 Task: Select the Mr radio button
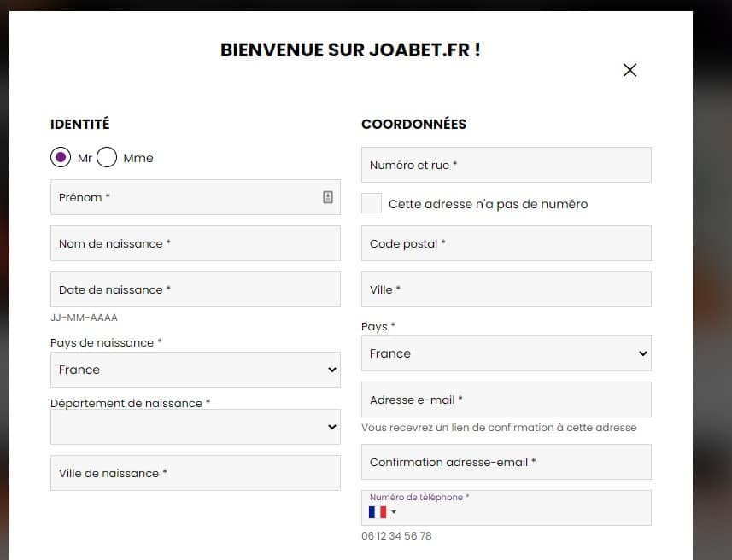[x=61, y=157]
